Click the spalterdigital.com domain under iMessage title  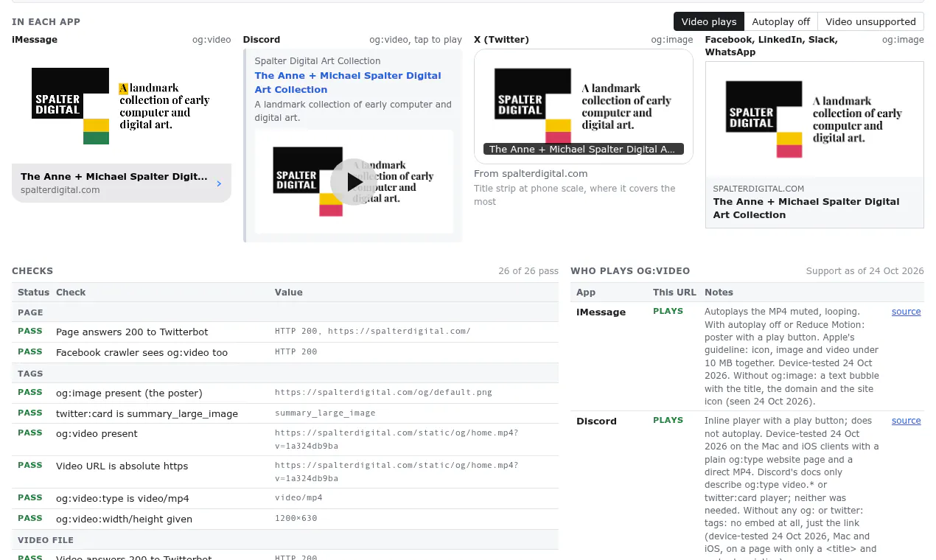[x=60, y=190]
